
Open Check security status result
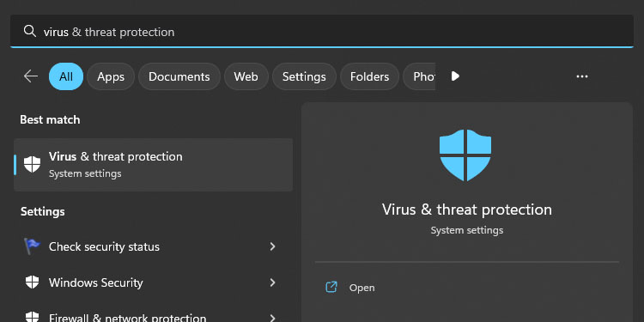tap(153, 246)
